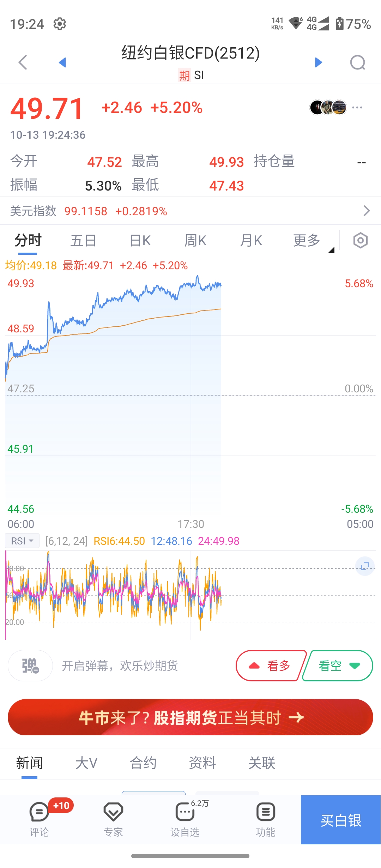Viewport: 381px width, 868px height.
Task: Expand the 更多 chart period options
Action: coord(307,241)
